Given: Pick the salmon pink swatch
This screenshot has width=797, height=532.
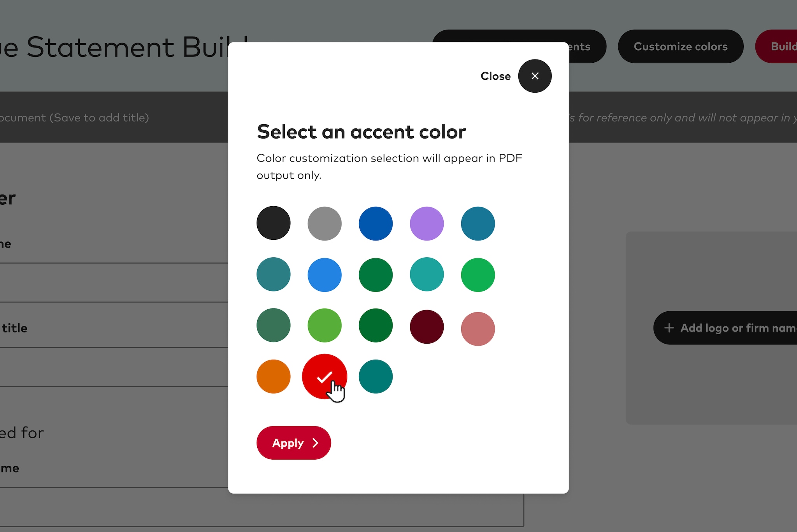Looking at the screenshot, I should (x=477, y=329).
